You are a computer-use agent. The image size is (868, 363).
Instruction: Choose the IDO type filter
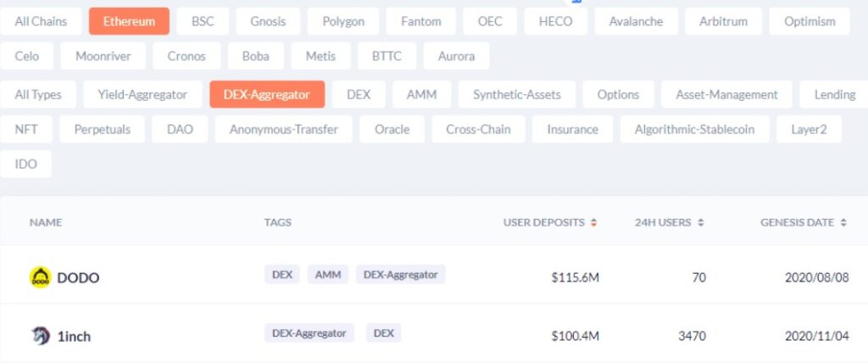[26, 164]
